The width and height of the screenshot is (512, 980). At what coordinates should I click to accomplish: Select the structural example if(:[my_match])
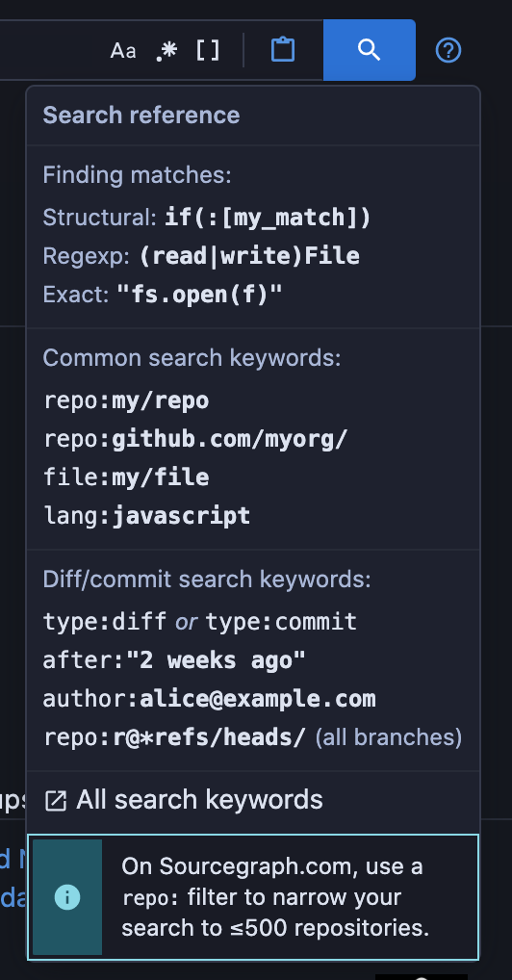pos(268,218)
